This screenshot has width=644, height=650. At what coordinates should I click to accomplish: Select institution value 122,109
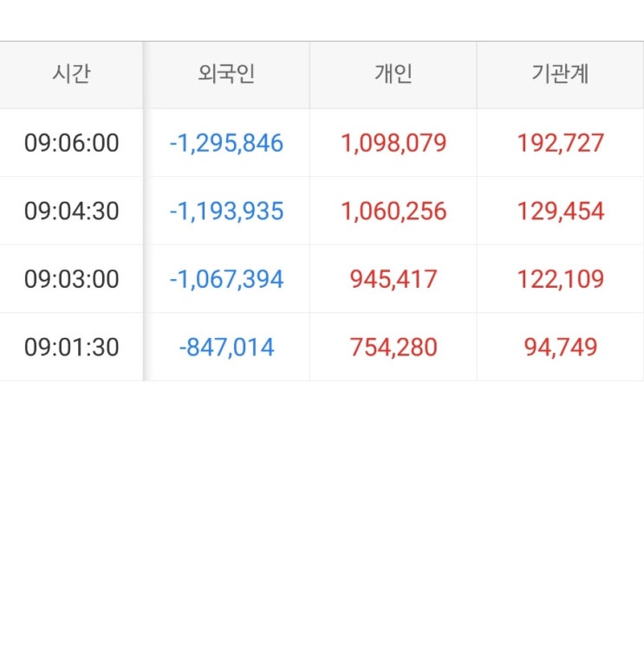560,279
